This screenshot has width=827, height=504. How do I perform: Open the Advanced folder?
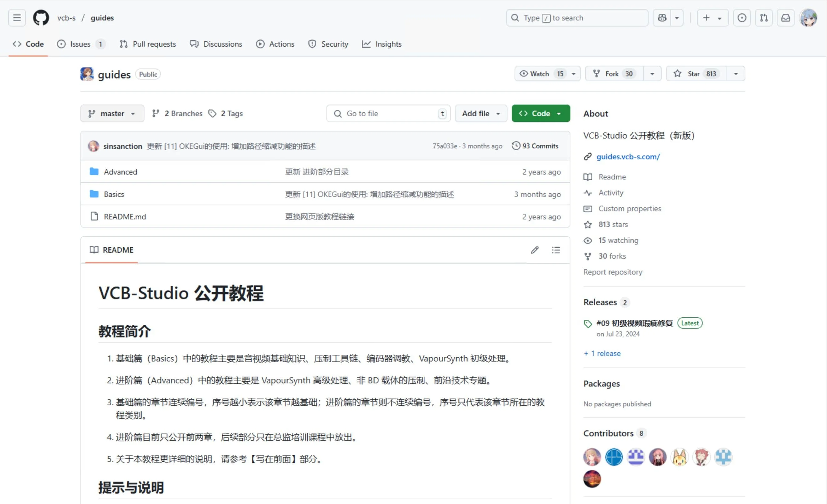tap(121, 172)
